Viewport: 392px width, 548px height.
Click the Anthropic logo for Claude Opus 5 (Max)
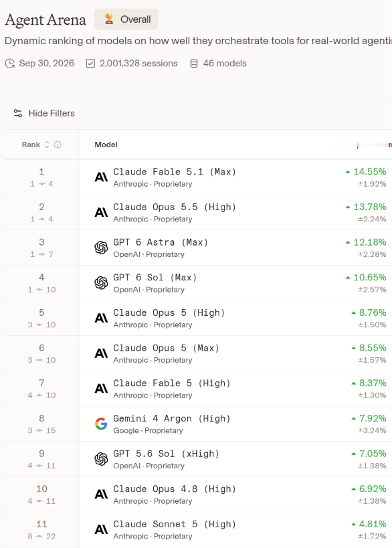[101, 354]
